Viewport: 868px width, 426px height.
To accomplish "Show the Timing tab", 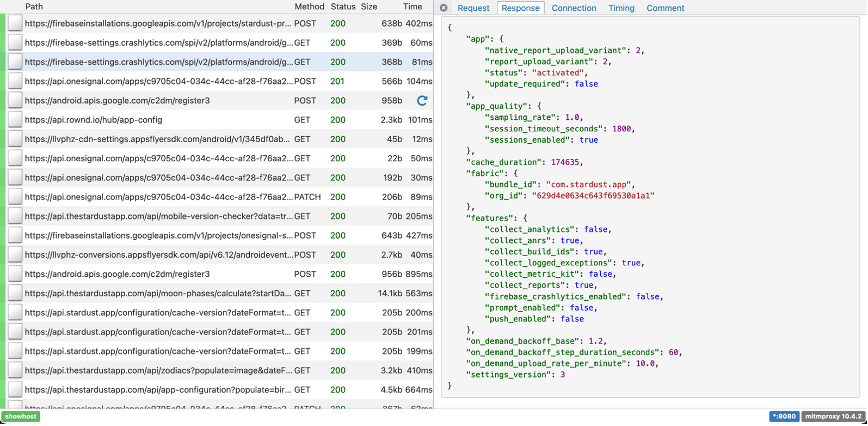I will (x=621, y=8).
